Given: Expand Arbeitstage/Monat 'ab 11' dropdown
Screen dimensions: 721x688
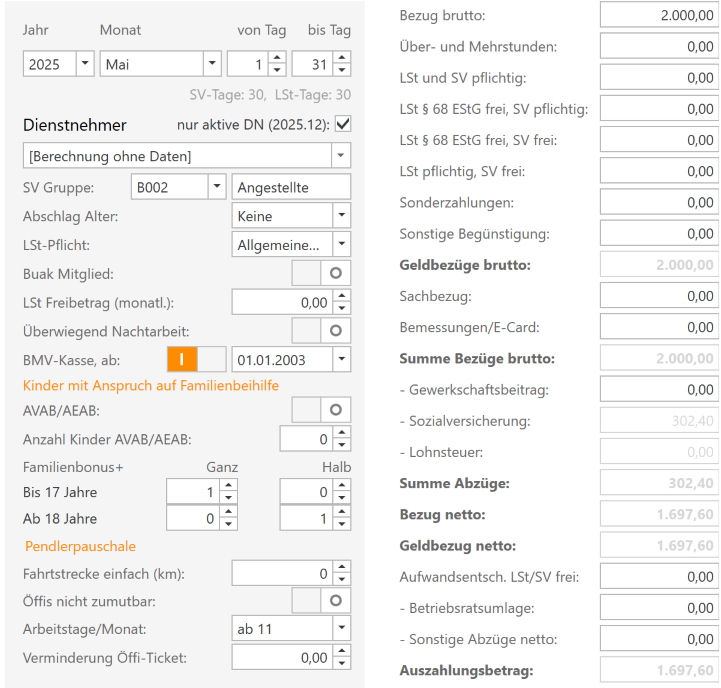Looking at the screenshot, I should pos(341,628).
